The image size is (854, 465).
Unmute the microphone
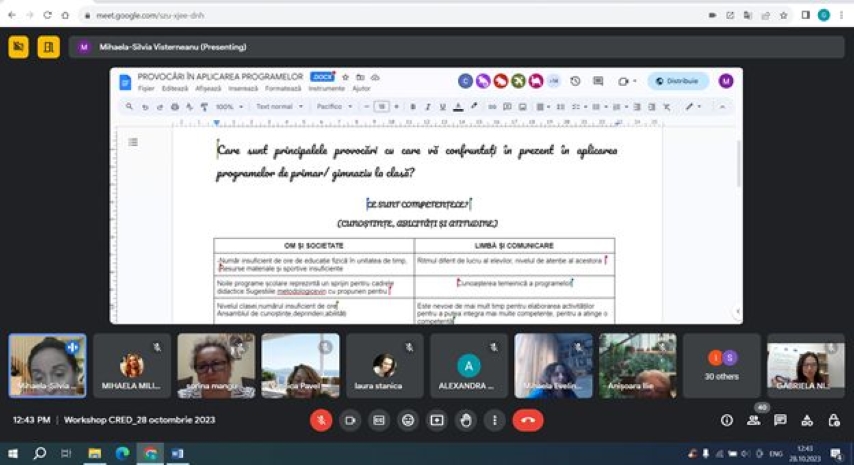click(321, 421)
